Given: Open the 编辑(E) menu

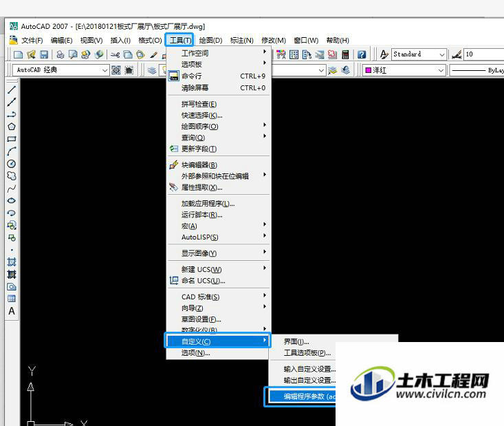Looking at the screenshot, I should pos(61,40).
